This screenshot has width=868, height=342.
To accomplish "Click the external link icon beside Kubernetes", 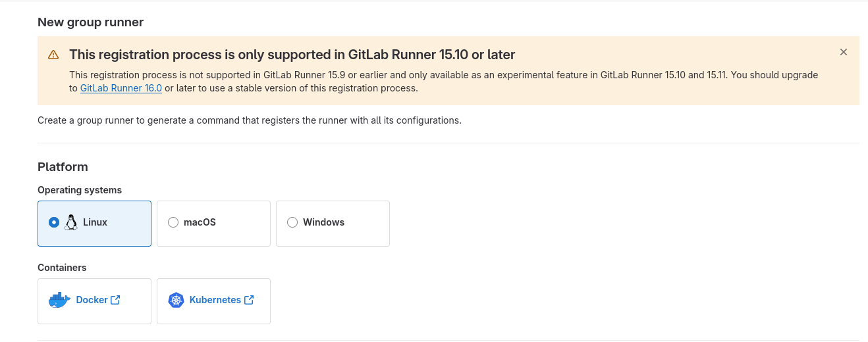I will (x=249, y=300).
